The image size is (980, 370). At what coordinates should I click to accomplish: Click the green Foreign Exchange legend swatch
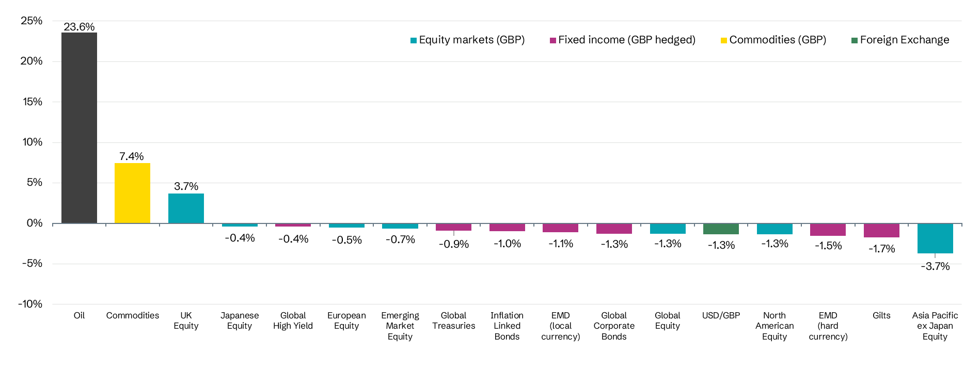(855, 40)
